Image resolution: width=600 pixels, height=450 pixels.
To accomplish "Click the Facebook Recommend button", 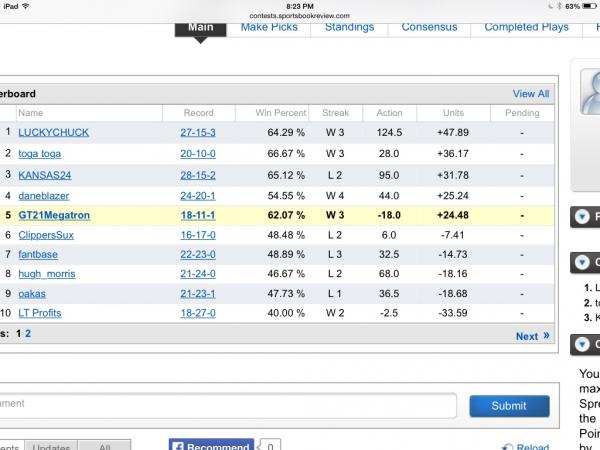I will click(x=212, y=446).
